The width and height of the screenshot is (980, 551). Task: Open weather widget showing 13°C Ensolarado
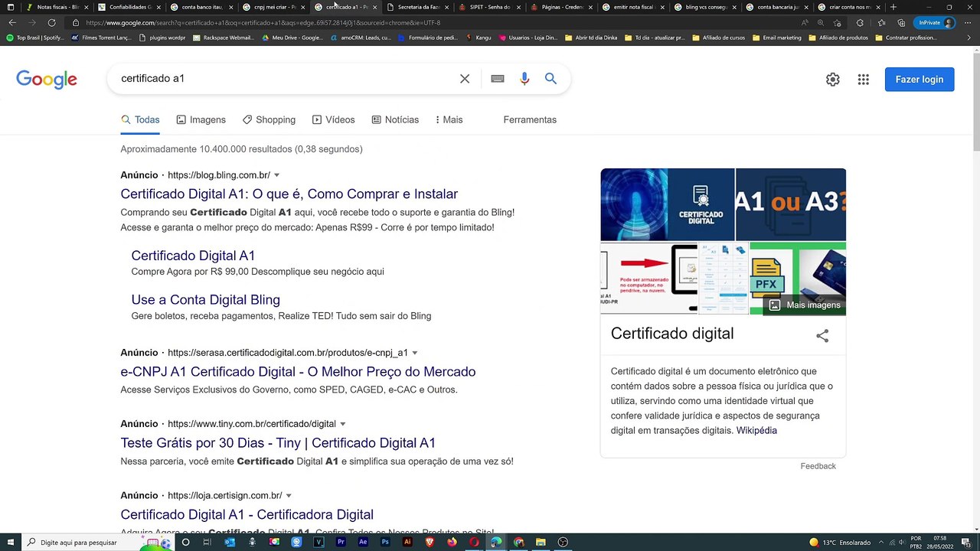point(840,543)
